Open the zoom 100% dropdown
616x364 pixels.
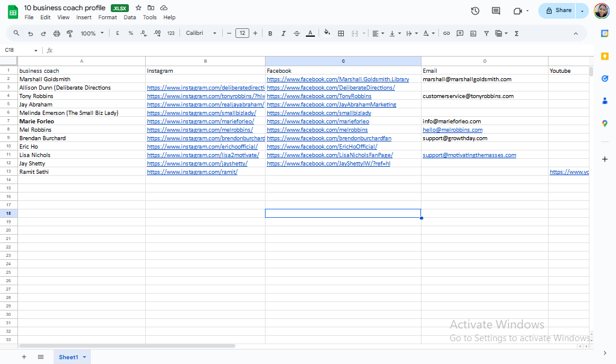click(92, 33)
